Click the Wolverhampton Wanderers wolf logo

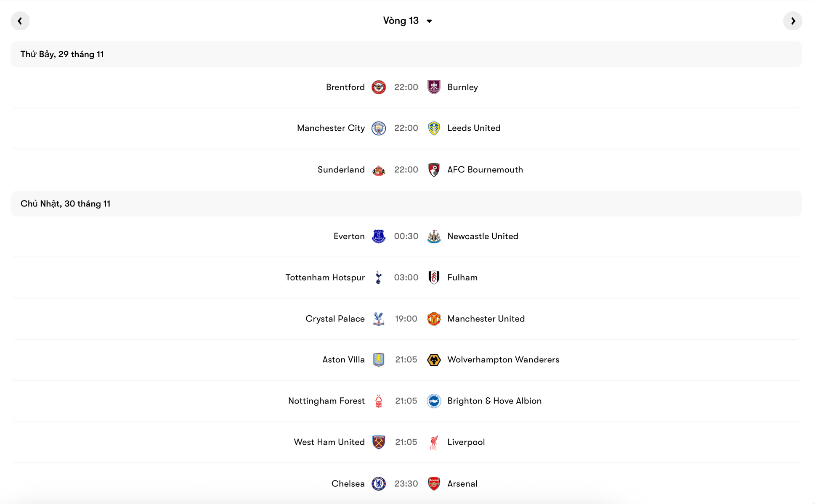click(x=433, y=360)
